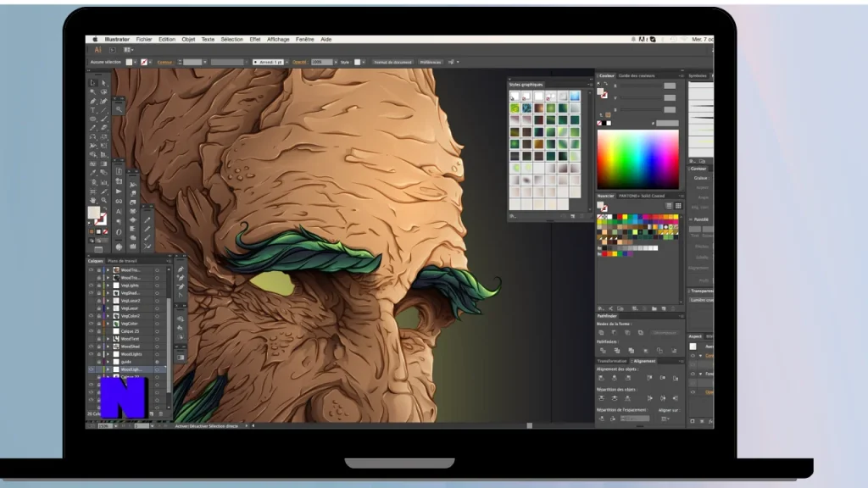Select the Lasso tool
Viewport: 868px width, 488px height.
(x=103, y=91)
